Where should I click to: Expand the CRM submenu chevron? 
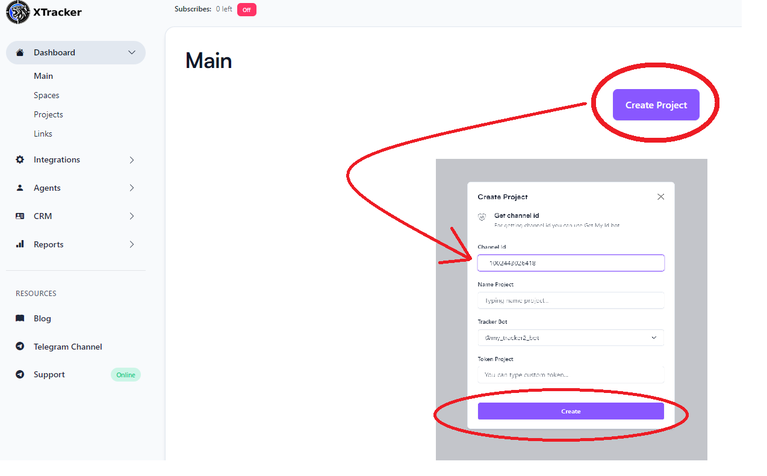coord(132,216)
